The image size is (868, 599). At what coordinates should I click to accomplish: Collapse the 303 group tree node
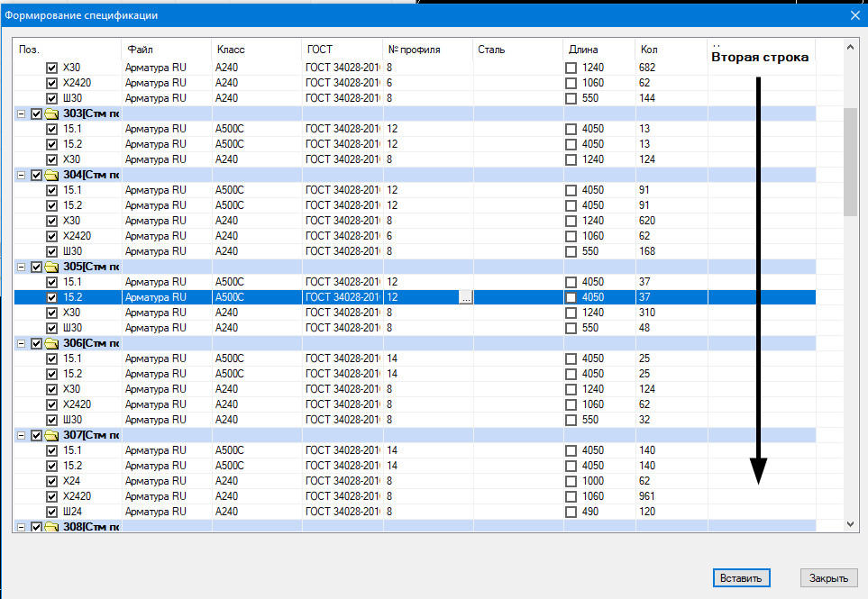[21, 113]
